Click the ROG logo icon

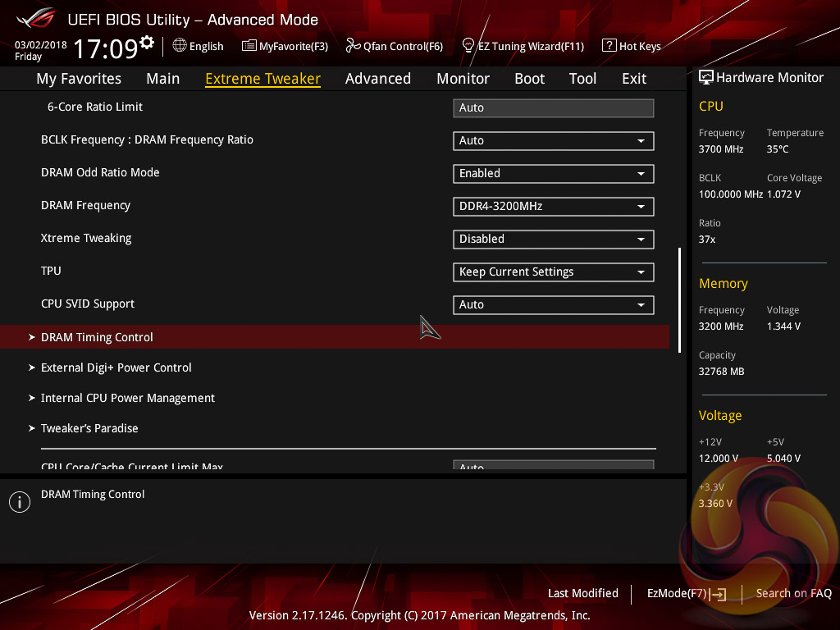pyautogui.click(x=36, y=18)
